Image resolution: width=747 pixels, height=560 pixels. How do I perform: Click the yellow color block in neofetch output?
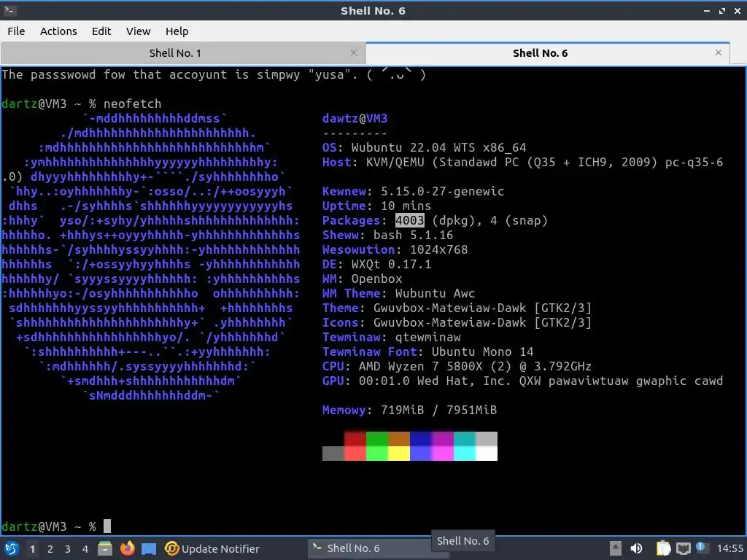pyautogui.click(x=399, y=454)
